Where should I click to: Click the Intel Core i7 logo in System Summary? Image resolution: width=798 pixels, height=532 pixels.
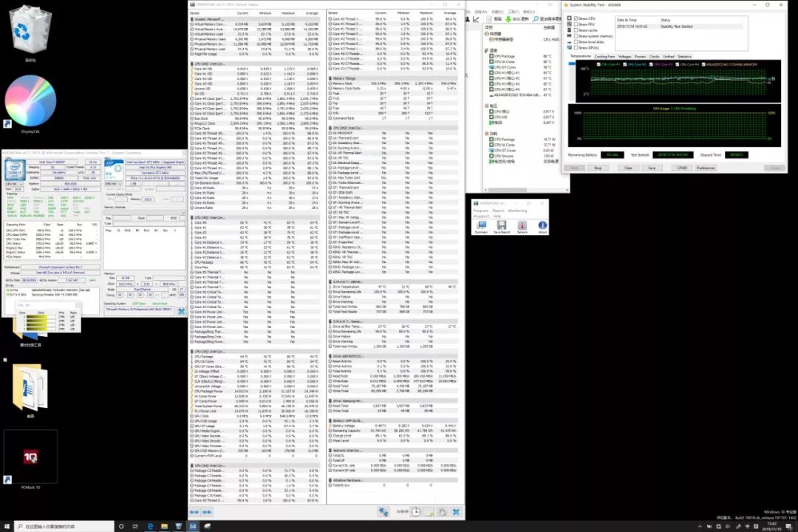coord(15,169)
